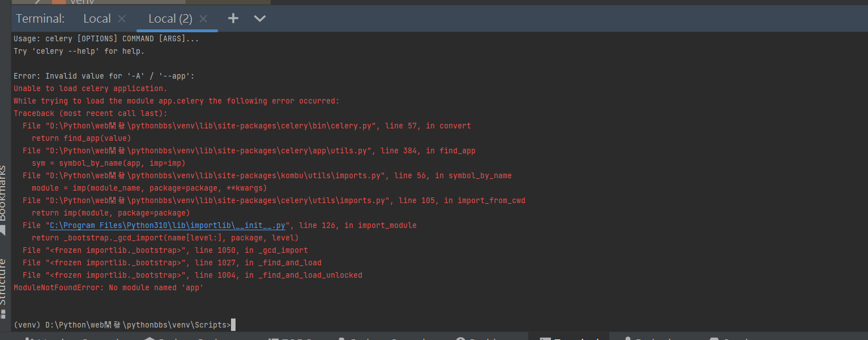This screenshot has height=340, width=868.
Task: Select the venv folder icon
Action: click(x=58, y=2)
